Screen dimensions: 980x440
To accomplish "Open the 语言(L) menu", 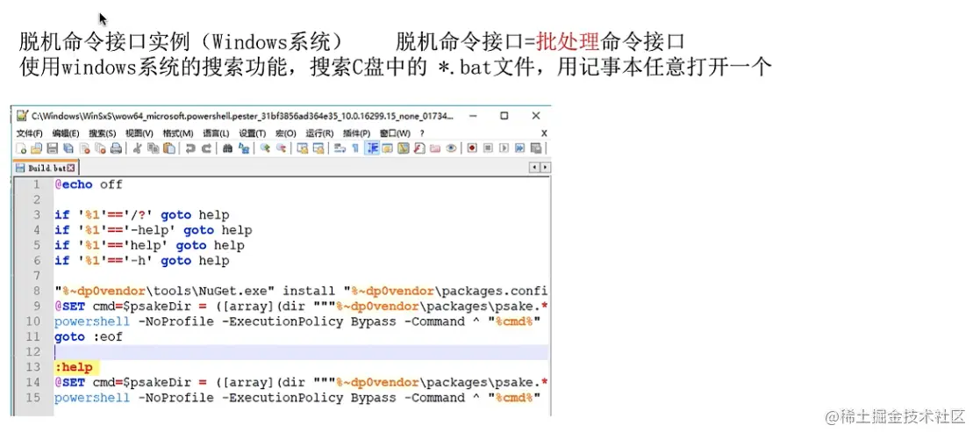I will [216, 133].
